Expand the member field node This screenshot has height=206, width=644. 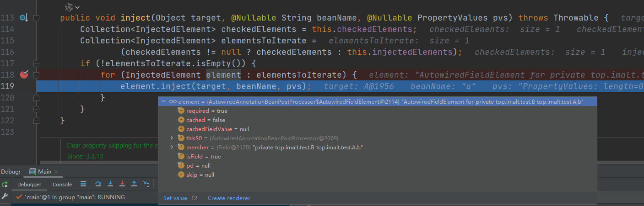click(172, 147)
